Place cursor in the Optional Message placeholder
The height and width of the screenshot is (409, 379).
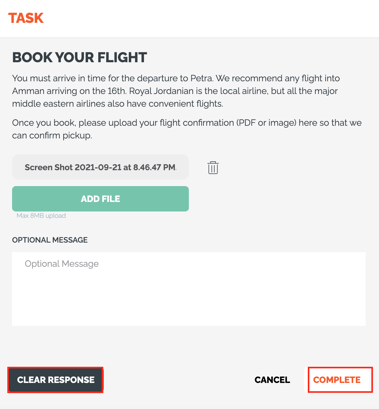click(x=62, y=264)
